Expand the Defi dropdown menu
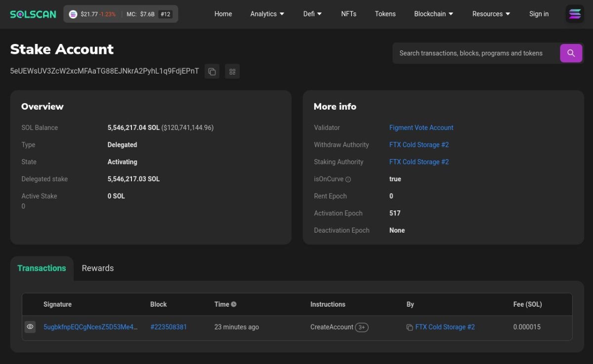This screenshot has height=364, width=593. coord(312,14)
